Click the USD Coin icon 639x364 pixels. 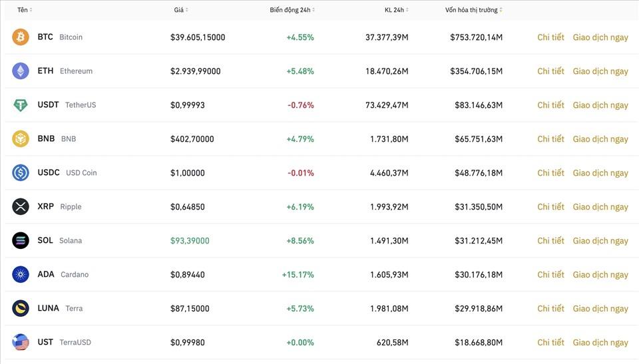pyautogui.click(x=21, y=173)
